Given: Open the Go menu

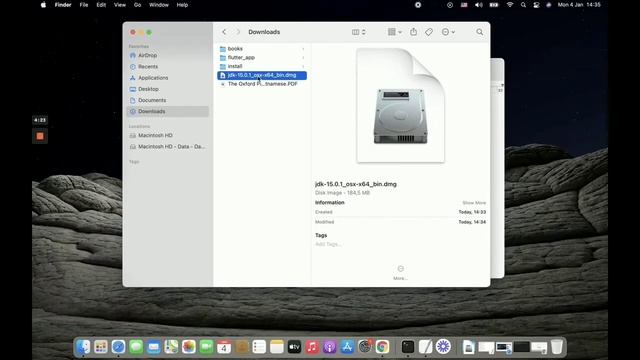Looking at the screenshot, I should click(138, 5).
